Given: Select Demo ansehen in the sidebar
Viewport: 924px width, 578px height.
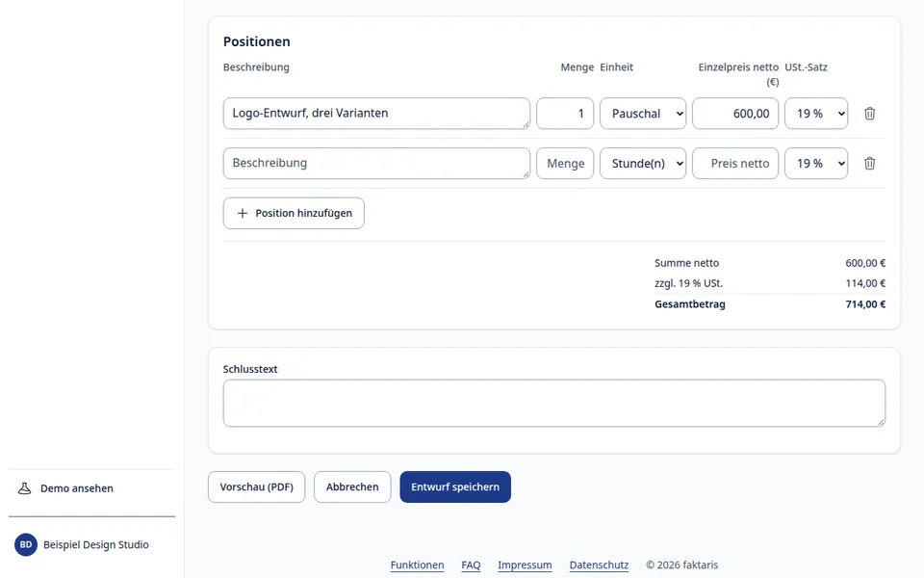Looking at the screenshot, I should [92, 488].
